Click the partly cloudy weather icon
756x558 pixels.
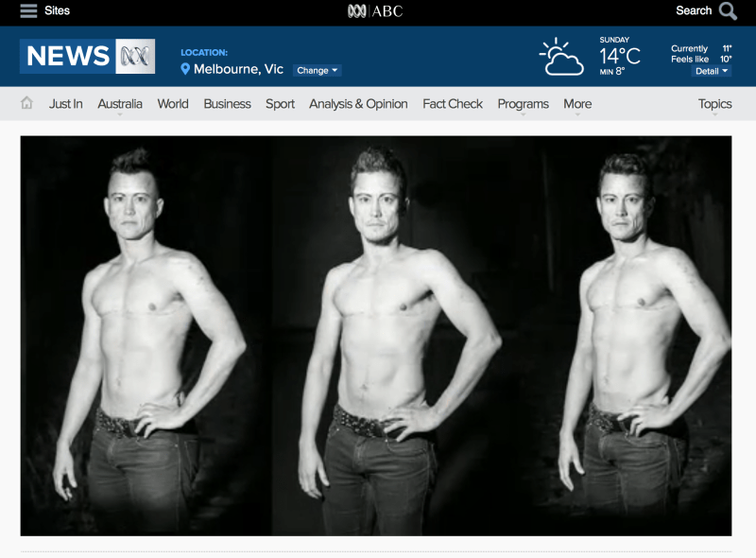[561, 57]
